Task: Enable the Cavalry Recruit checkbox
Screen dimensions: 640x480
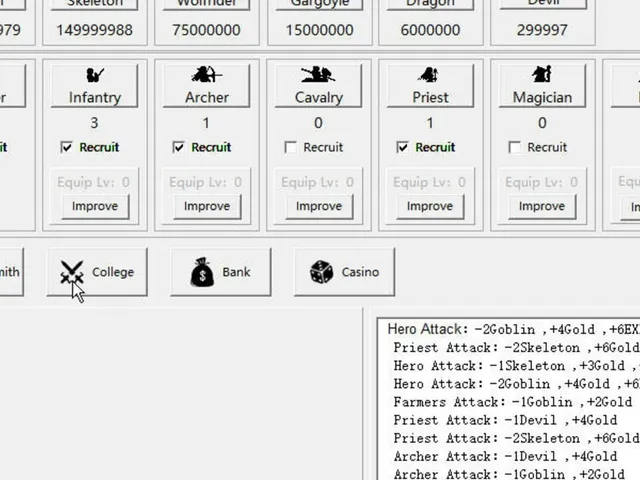Action: click(290, 147)
